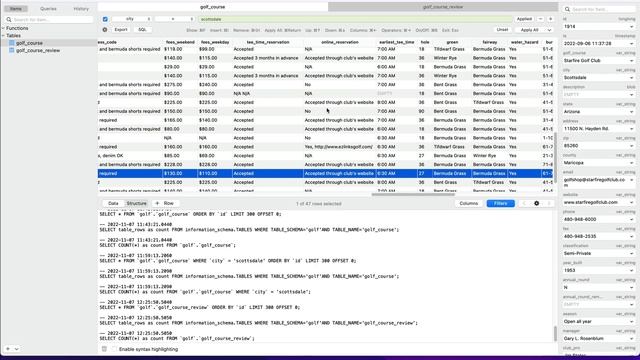Click the Columns button
The width and height of the screenshot is (640, 360).
click(x=469, y=203)
